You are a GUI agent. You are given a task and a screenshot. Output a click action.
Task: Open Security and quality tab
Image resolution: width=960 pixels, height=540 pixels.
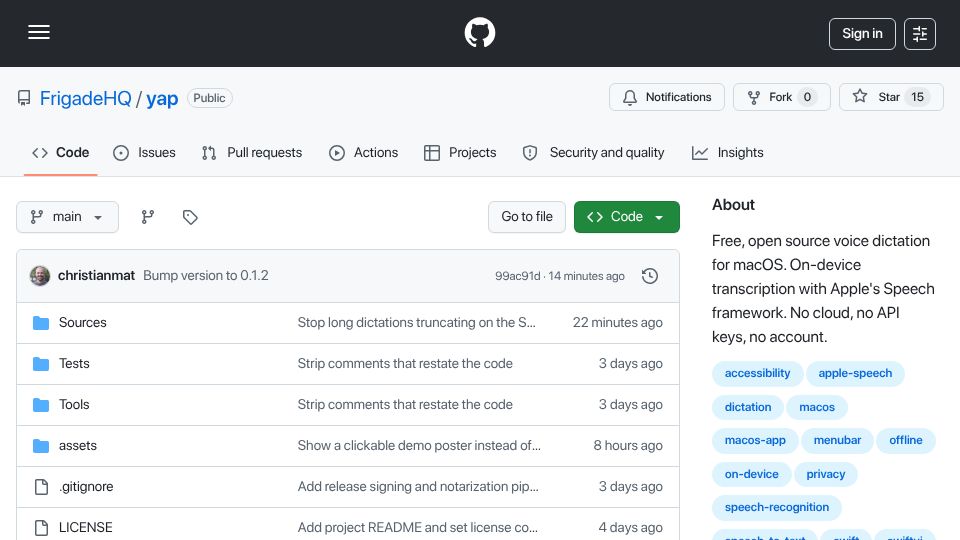pos(593,153)
